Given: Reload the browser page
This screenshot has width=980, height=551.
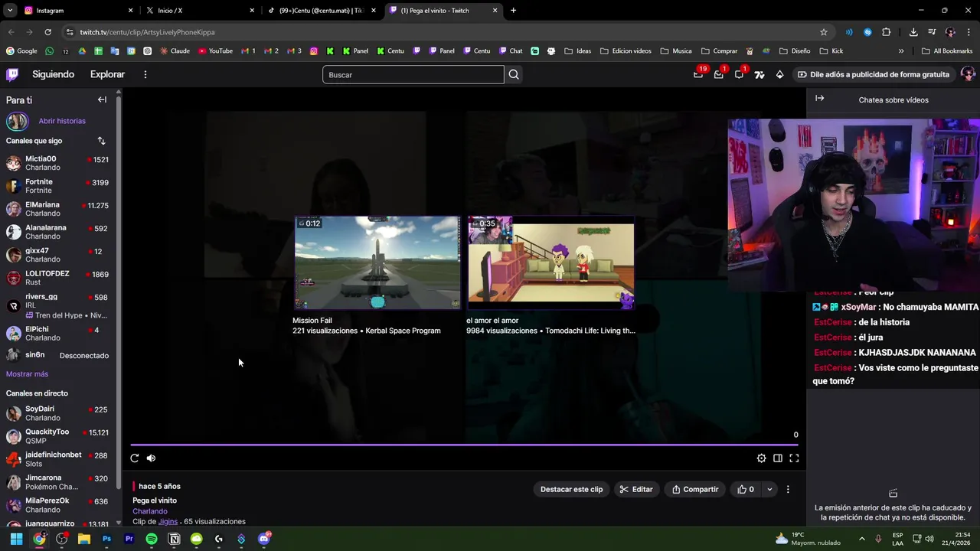Looking at the screenshot, I should coord(47,32).
